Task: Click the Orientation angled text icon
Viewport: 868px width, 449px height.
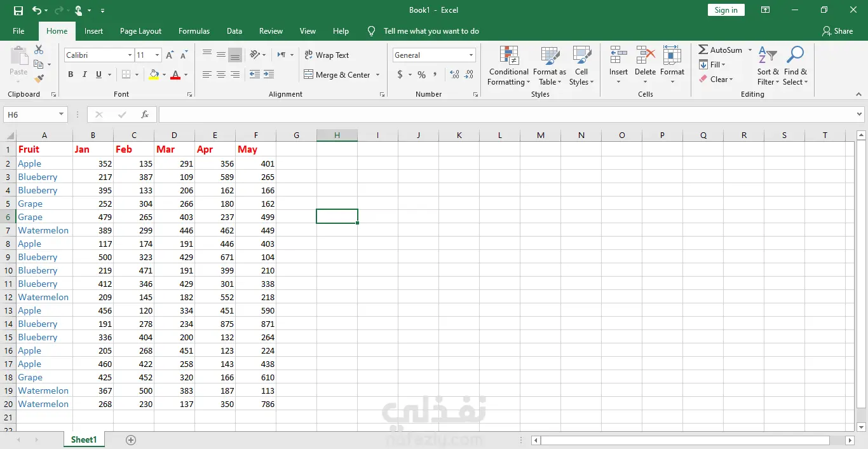Action: click(x=255, y=55)
